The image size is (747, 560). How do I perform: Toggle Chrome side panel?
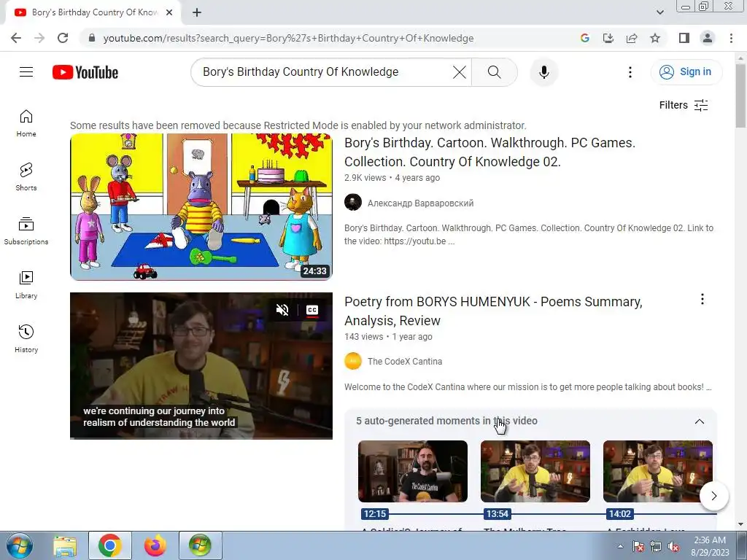tap(684, 38)
